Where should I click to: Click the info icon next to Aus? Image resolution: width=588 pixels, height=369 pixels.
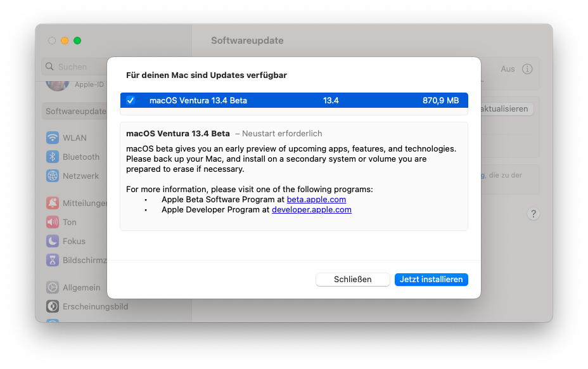(x=527, y=69)
